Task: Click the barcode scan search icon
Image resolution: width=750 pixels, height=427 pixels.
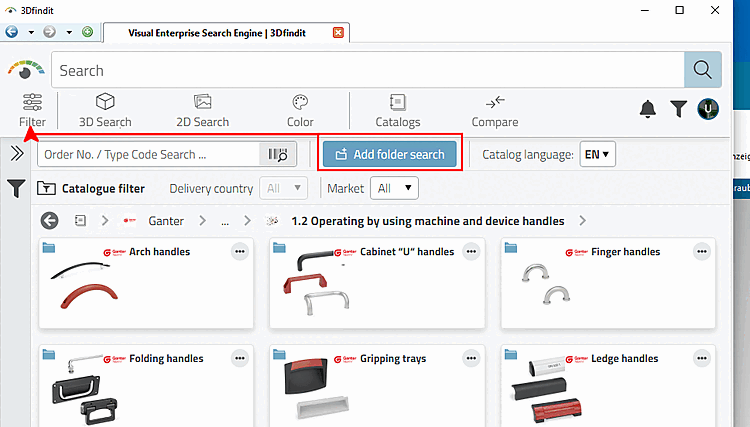Action: click(277, 154)
